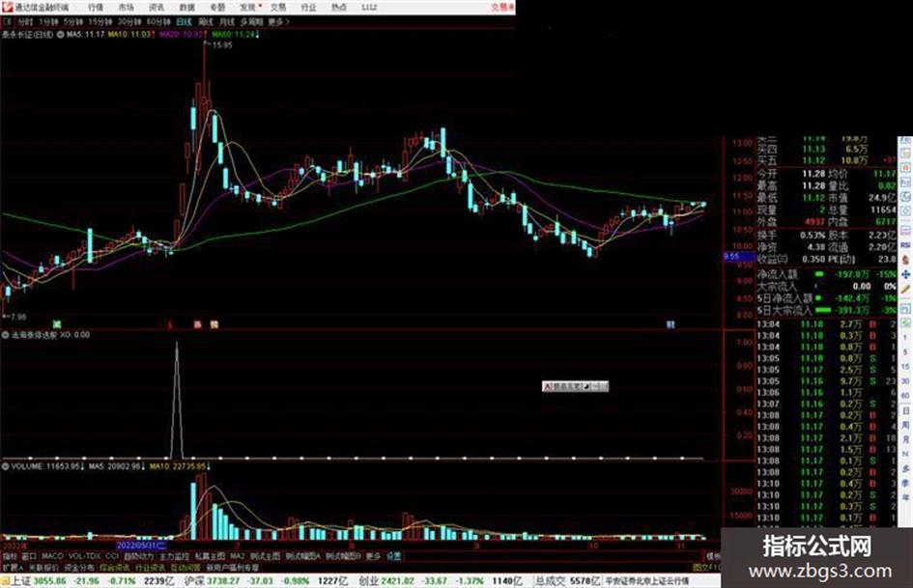
Task: Click 创业 2421.02 index in status bar
Action: (385, 581)
